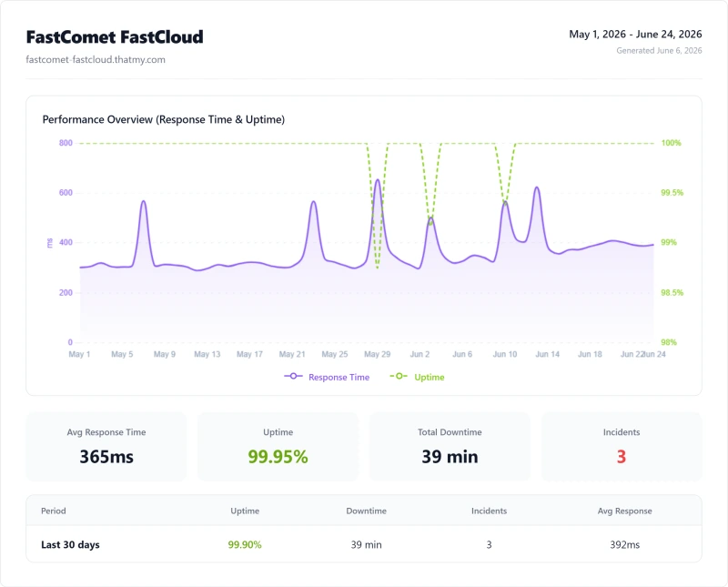Click the Jun 10 x-axis label
Viewport: 728px width, 587px height.
(x=505, y=354)
